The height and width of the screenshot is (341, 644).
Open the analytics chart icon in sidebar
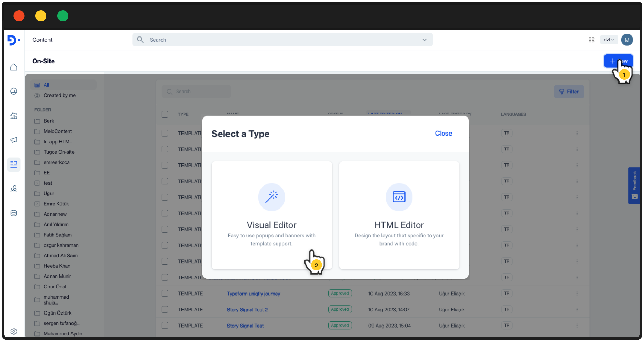point(14,116)
